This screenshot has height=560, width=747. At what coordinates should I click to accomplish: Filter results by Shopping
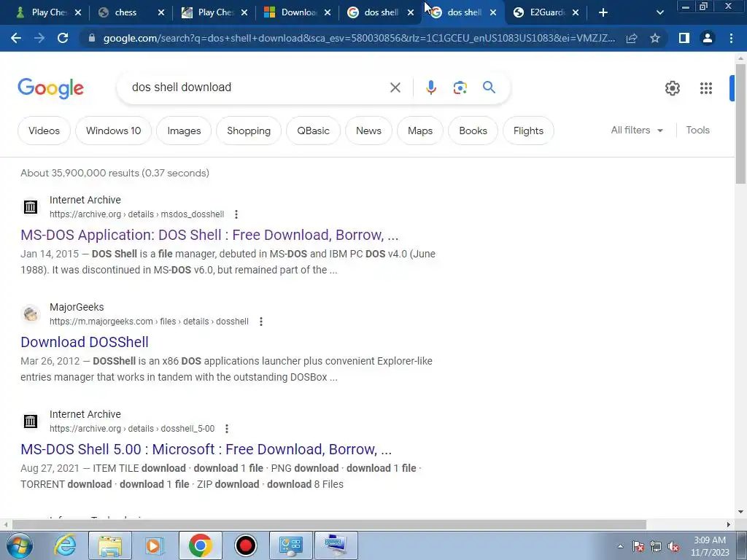pos(249,131)
